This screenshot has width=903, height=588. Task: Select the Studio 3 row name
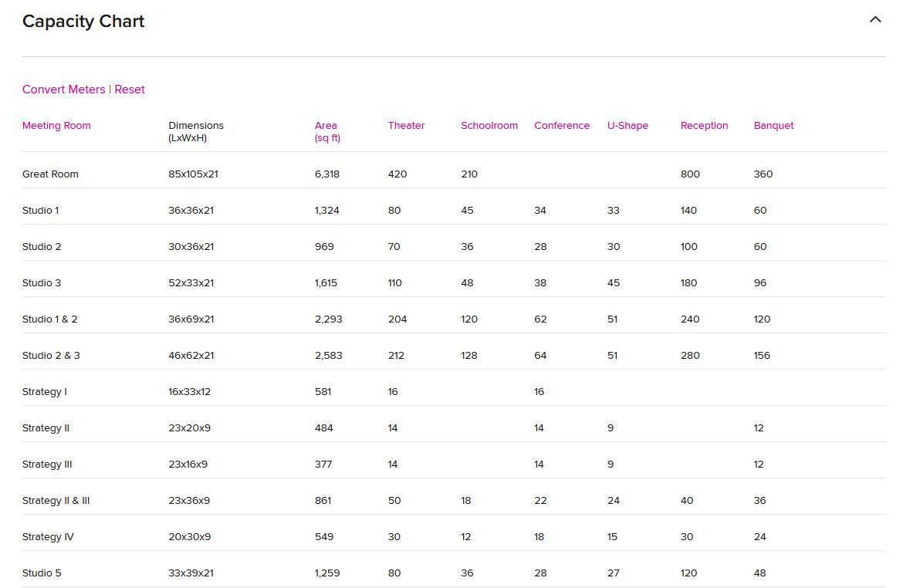coord(42,282)
